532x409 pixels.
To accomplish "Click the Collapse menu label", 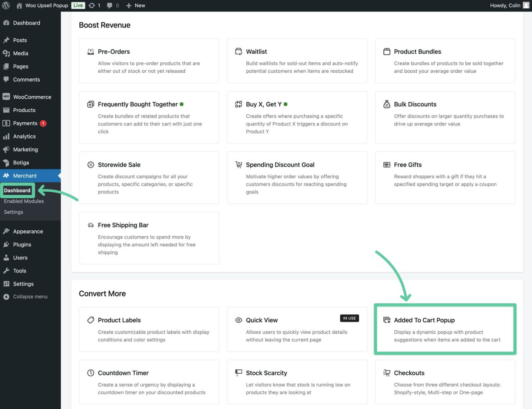I will (30, 297).
